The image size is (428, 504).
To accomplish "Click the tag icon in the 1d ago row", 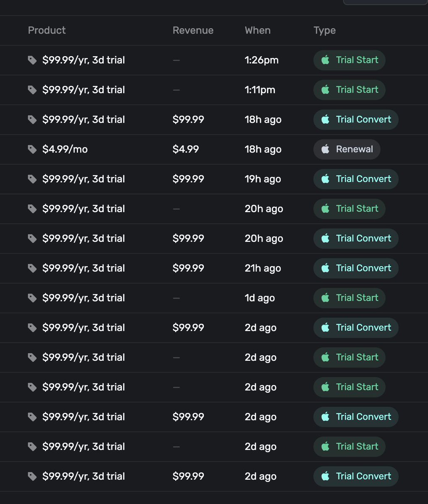I will click(x=32, y=298).
